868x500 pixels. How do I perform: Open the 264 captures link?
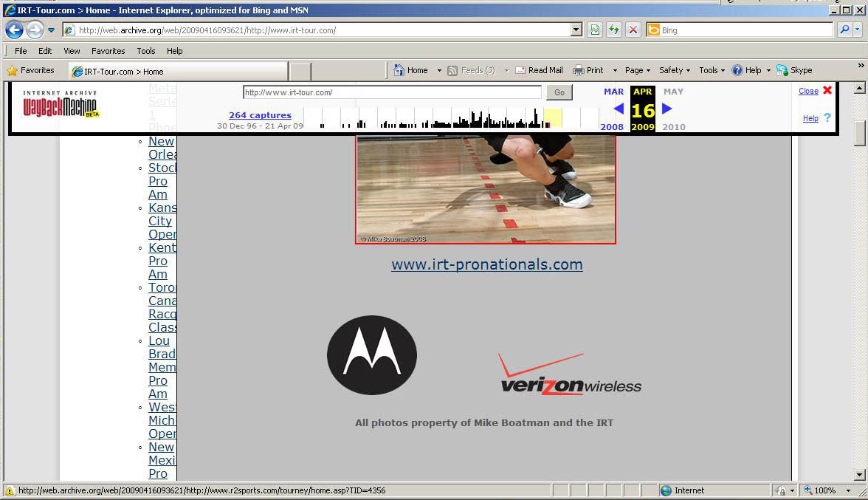[260, 115]
